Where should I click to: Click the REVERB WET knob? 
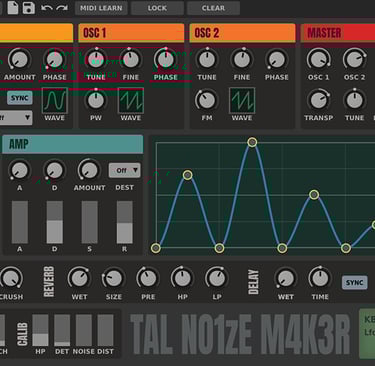79,278
